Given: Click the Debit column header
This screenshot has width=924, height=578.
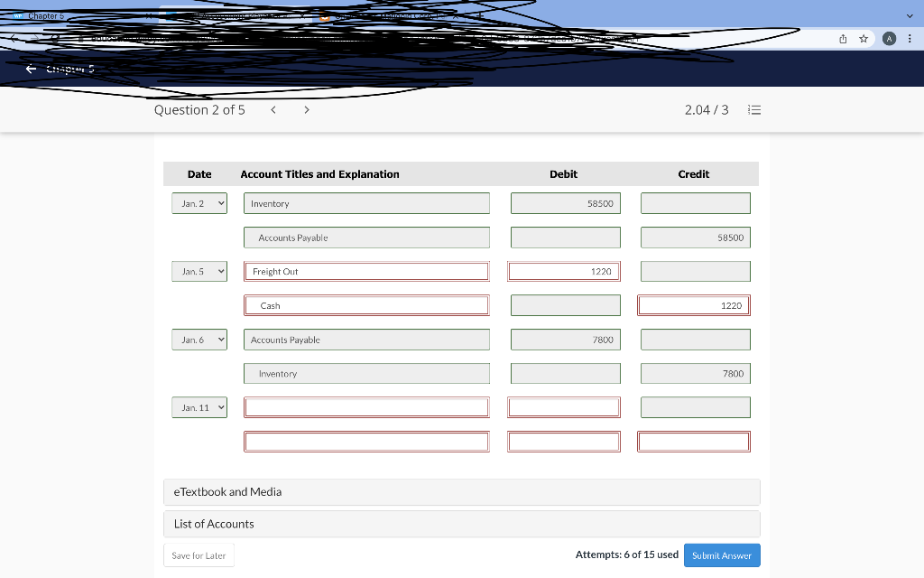Looking at the screenshot, I should [563, 174].
